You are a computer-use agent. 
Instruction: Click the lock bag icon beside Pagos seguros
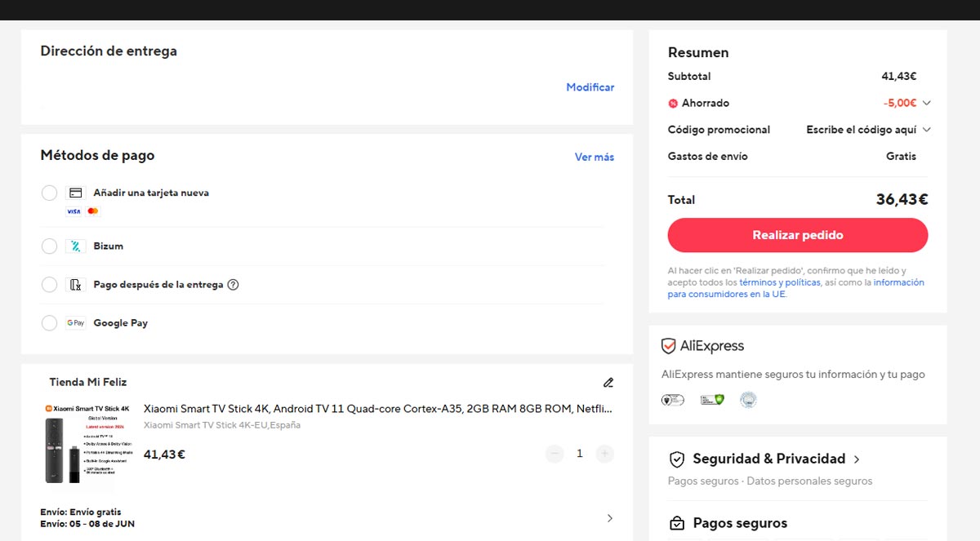(676, 523)
